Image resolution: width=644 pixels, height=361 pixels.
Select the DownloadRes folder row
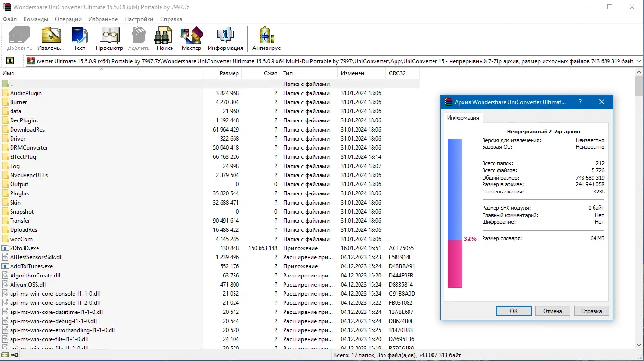(x=210, y=130)
